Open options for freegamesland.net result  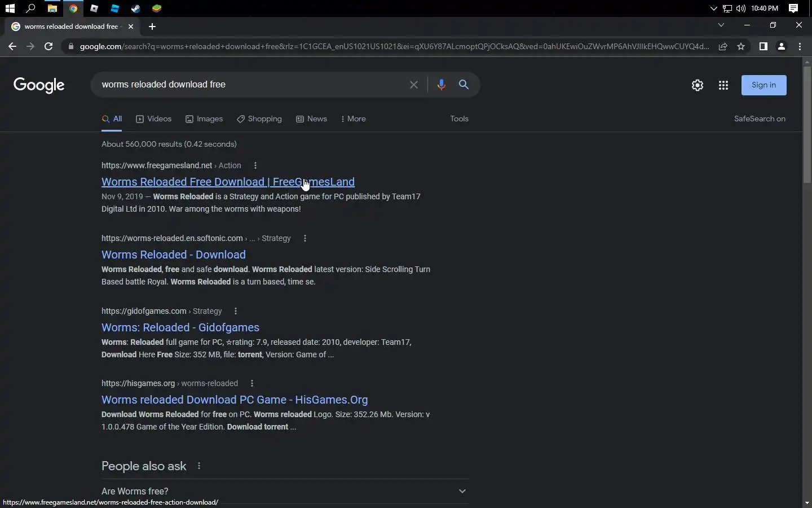pyautogui.click(x=255, y=165)
